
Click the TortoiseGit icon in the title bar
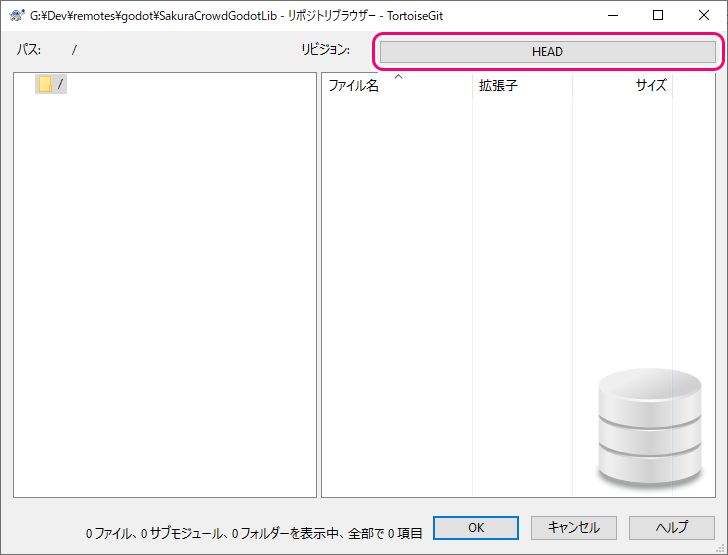point(16,15)
